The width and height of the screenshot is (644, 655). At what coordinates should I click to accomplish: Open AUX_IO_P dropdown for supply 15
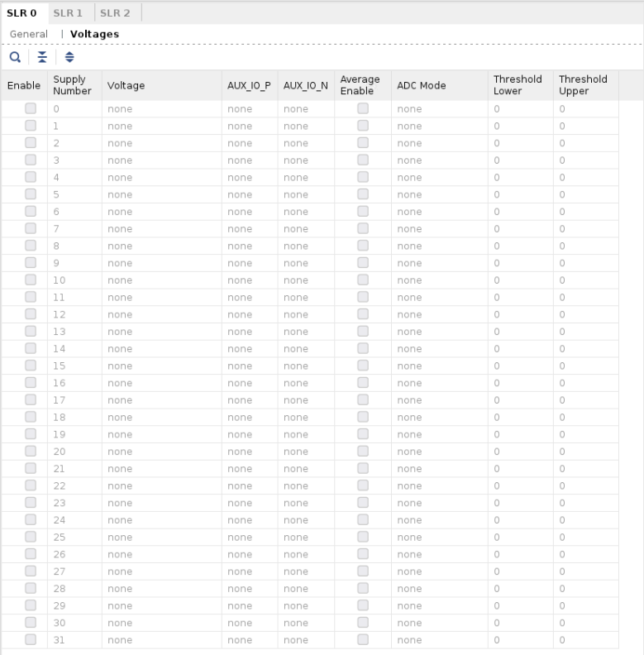pos(249,366)
